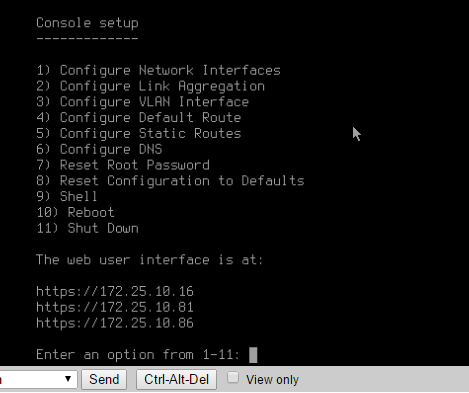Open the dropdown left of Send

[x=38, y=379]
